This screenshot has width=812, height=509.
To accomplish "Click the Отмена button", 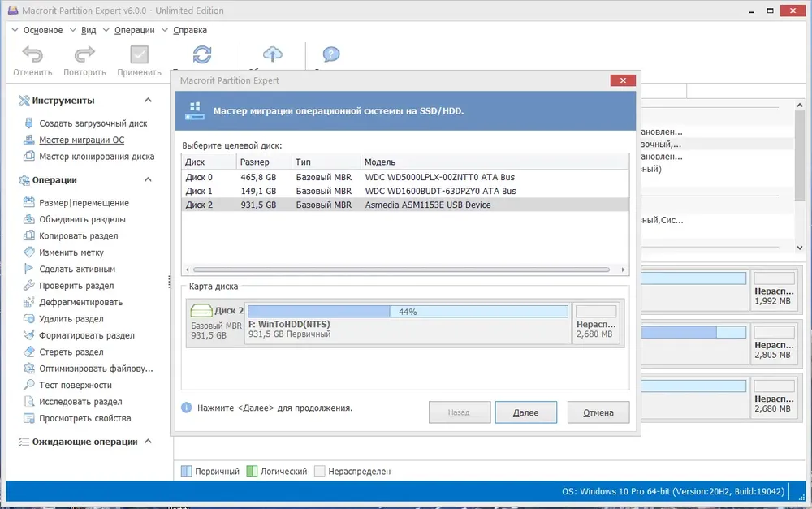I will click(x=598, y=412).
